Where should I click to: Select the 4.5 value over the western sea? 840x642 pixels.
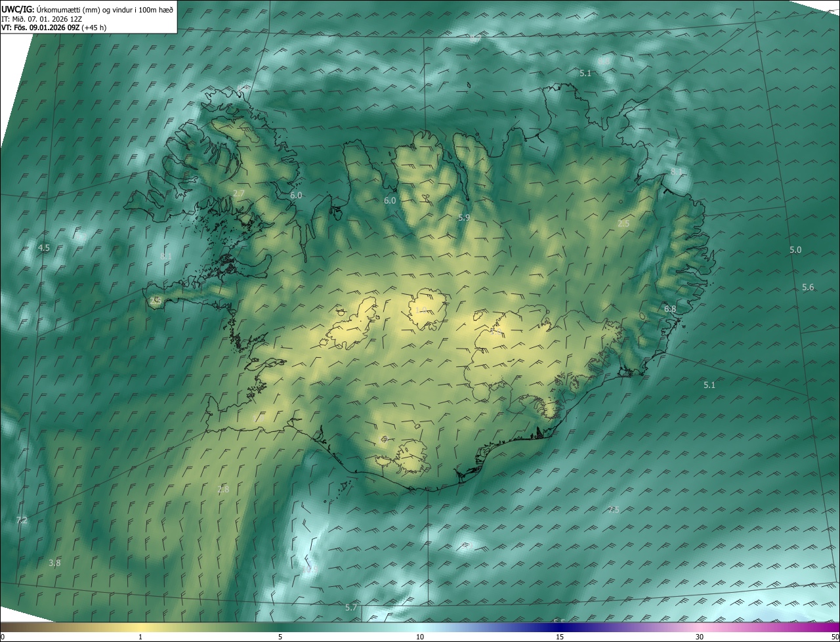44,248
